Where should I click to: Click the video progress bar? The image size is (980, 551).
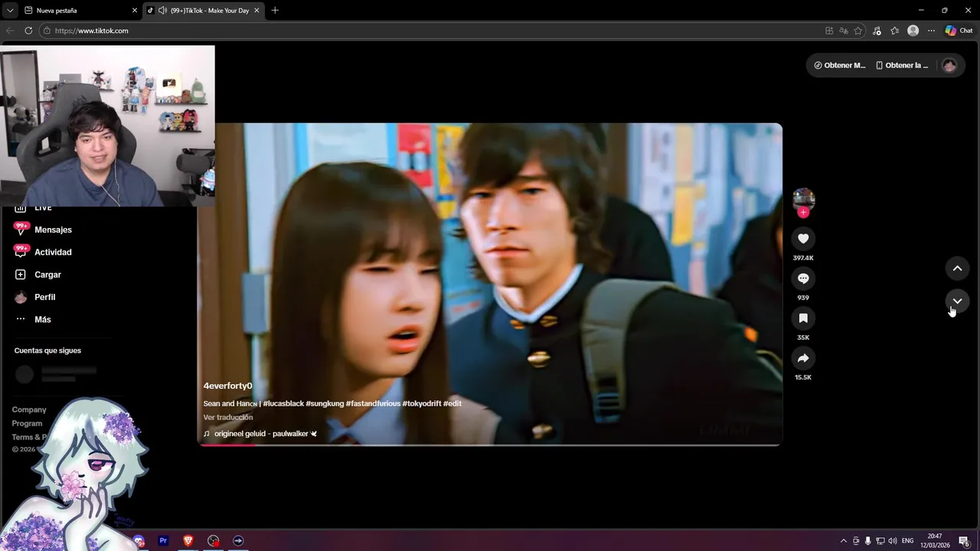click(490, 445)
